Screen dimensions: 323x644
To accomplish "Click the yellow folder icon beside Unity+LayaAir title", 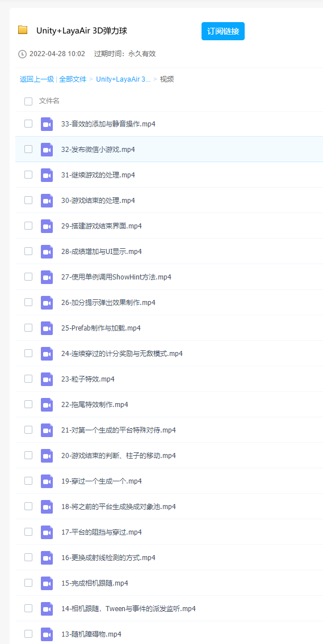I will [x=23, y=30].
